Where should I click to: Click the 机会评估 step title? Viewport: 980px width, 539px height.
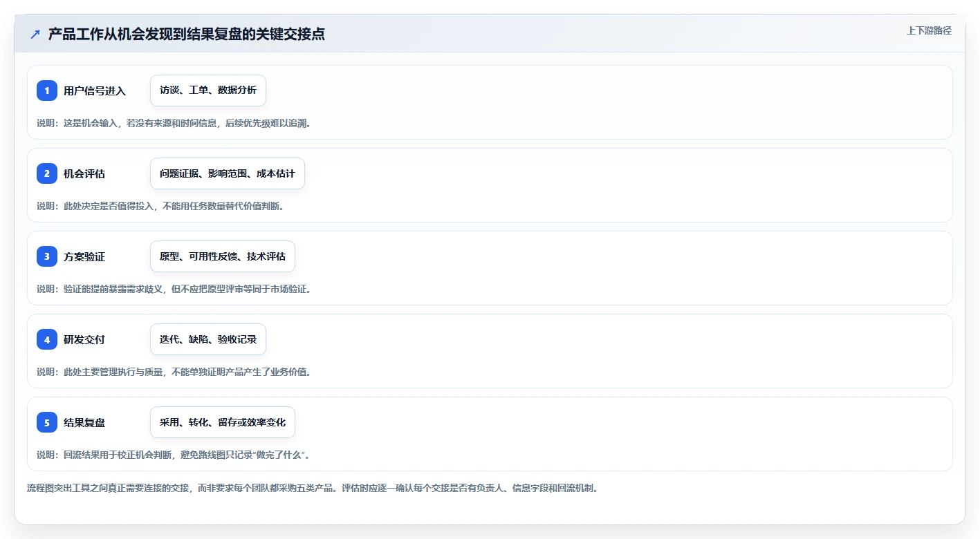(x=84, y=173)
